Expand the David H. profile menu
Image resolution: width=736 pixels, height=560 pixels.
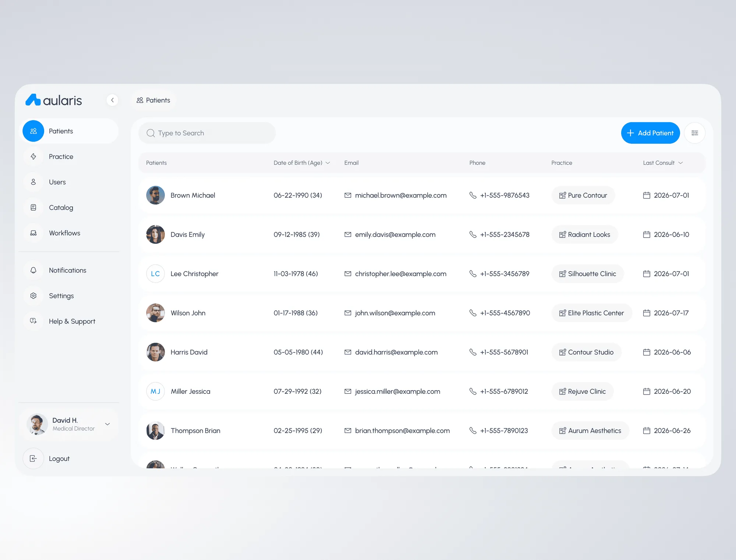pos(107,424)
